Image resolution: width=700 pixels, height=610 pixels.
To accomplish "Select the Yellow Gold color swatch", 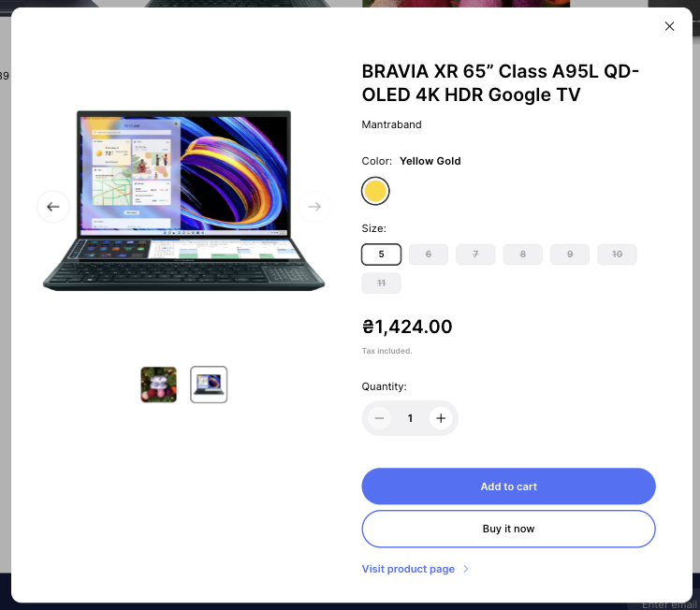I will pyautogui.click(x=375, y=191).
